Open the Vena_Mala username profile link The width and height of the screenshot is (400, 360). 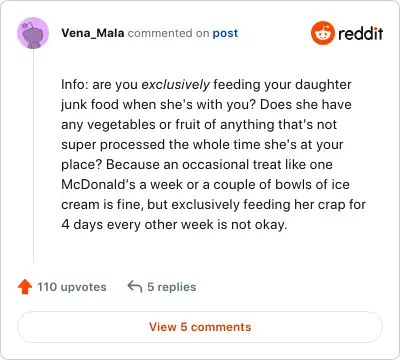tap(93, 33)
